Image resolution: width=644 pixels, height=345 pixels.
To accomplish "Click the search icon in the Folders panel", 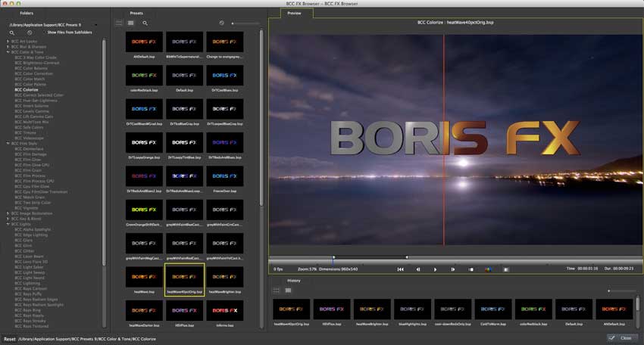I will pos(12,33).
